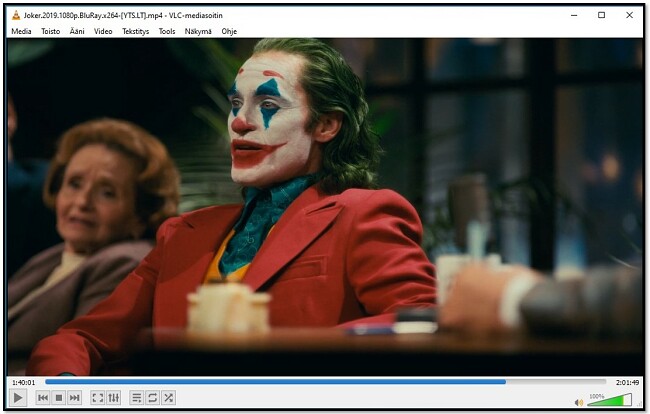Toggle total time 2:01:49 display
This screenshot has width=650, height=414.
tap(627, 383)
